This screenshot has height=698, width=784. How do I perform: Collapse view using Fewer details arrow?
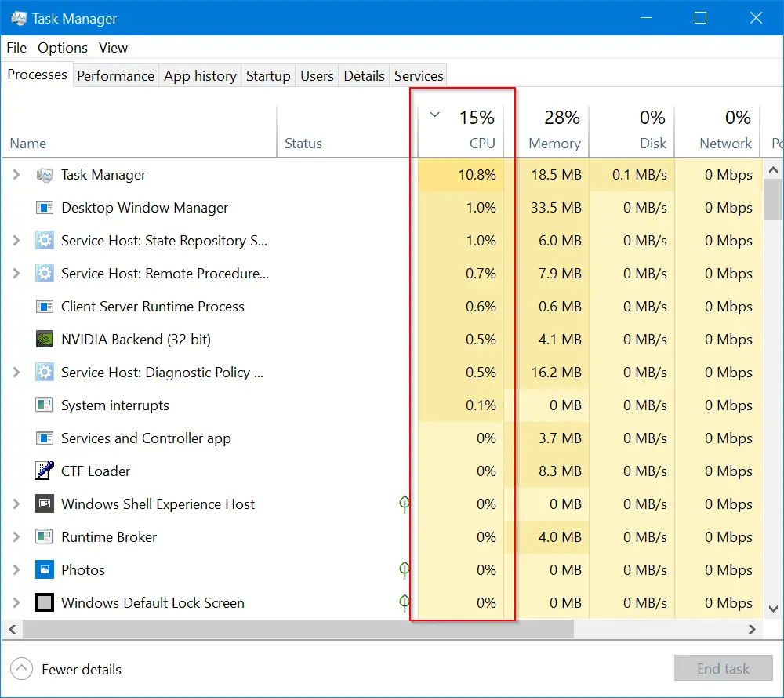(x=21, y=669)
